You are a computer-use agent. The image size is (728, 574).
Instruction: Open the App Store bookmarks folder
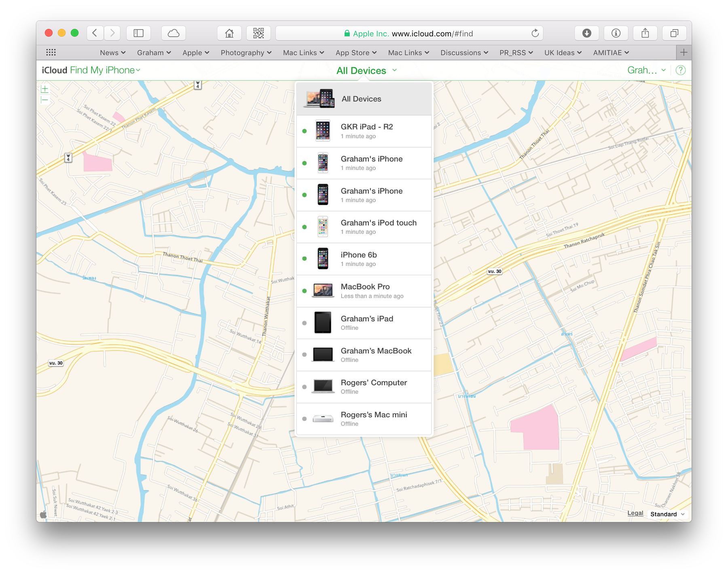pyautogui.click(x=356, y=53)
